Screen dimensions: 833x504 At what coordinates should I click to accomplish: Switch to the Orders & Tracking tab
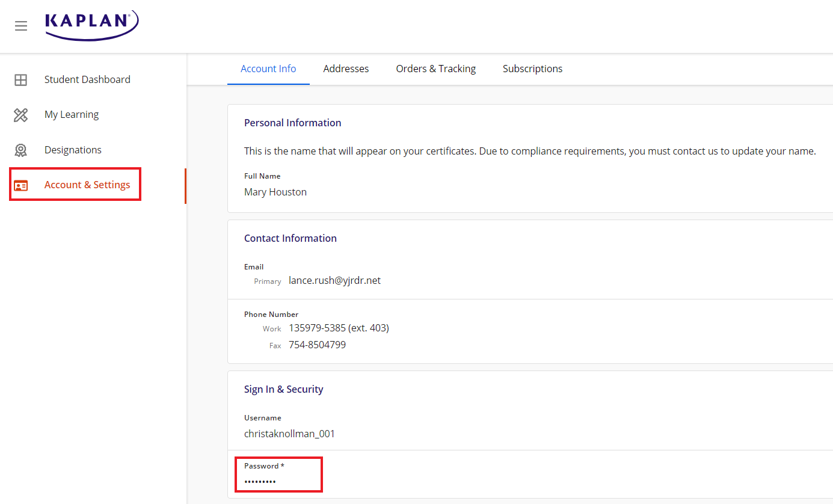(435, 69)
